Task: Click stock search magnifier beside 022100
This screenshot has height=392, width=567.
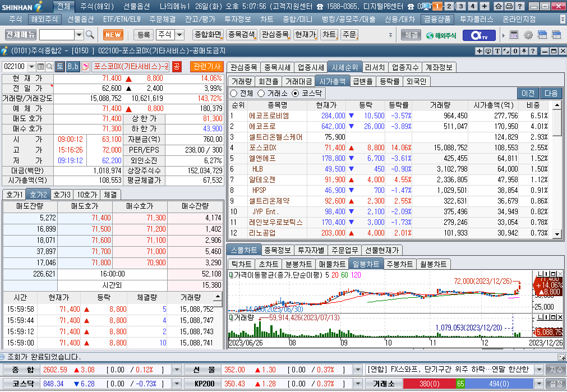Action: (49, 67)
